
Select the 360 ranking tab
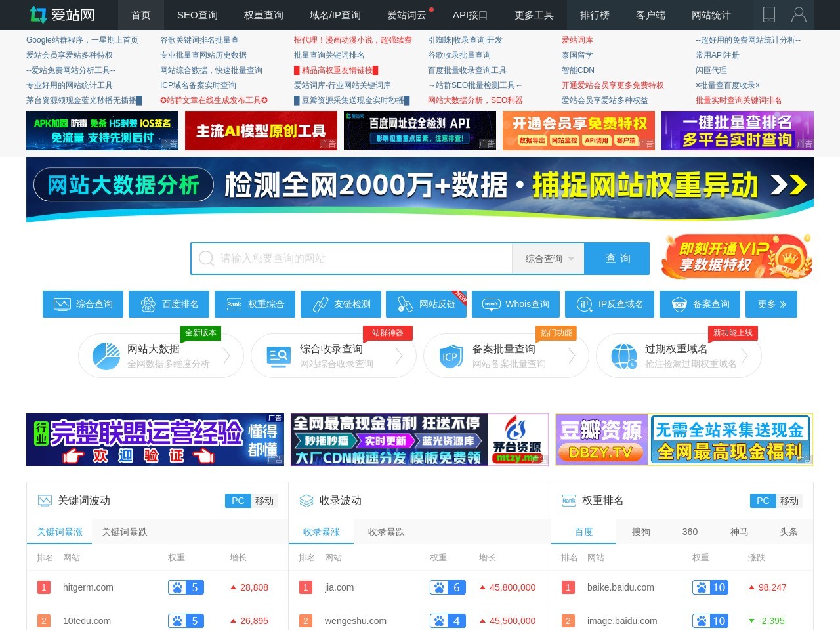[x=690, y=532]
